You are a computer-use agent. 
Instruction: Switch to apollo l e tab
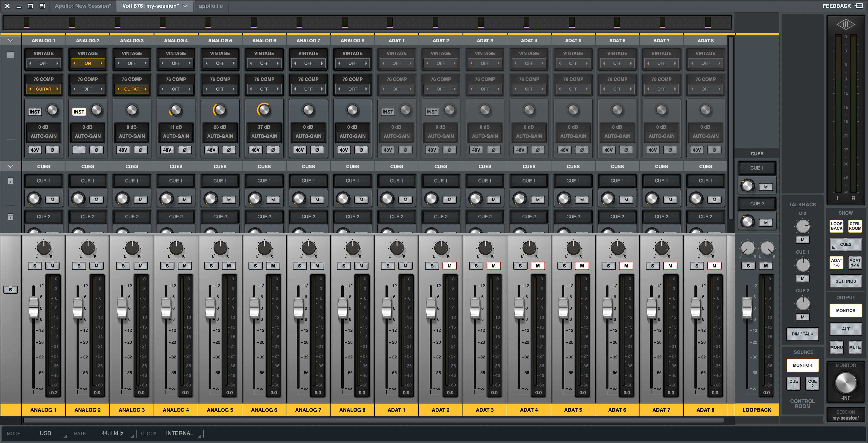211,6
